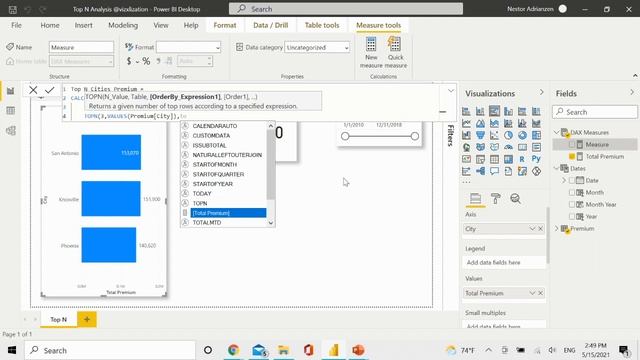The image size is (640, 360).
Task: Tick the Month Year field checkbox
Action: (572, 204)
